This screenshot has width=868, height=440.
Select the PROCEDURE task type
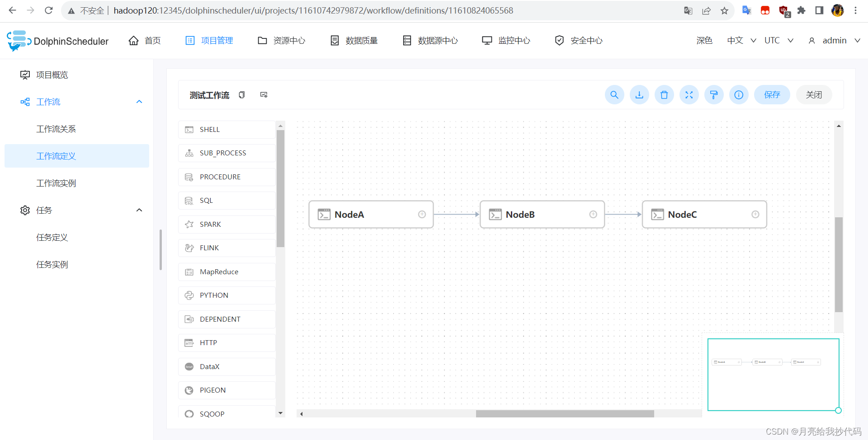(226, 177)
